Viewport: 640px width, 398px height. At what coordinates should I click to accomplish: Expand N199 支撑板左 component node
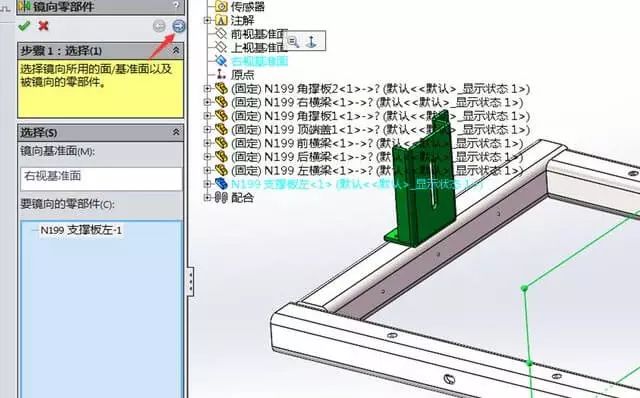click(x=207, y=184)
